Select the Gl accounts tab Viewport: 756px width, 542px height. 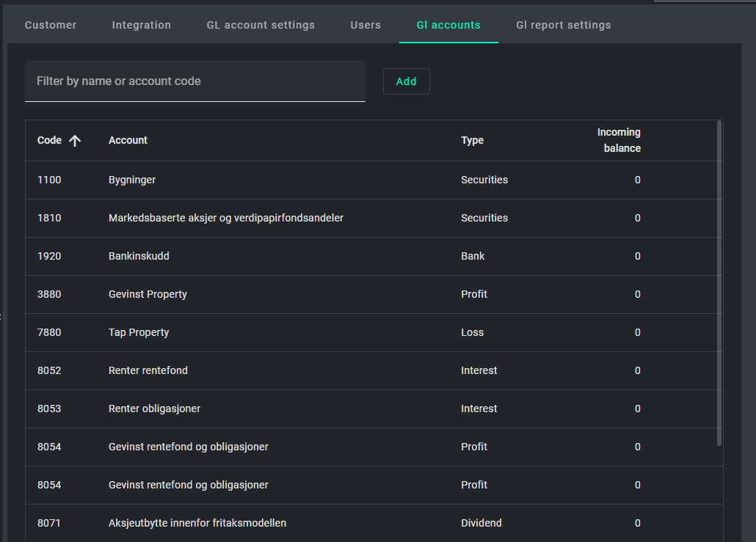point(448,25)
